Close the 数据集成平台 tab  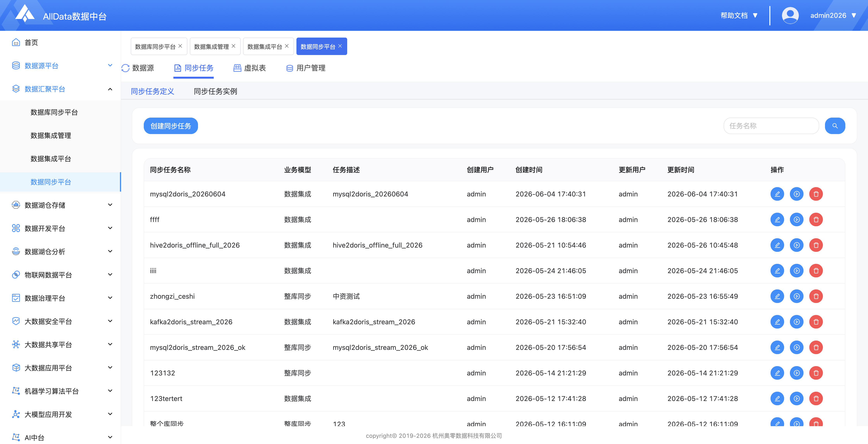pyautogui.click(x=287, y=46)
